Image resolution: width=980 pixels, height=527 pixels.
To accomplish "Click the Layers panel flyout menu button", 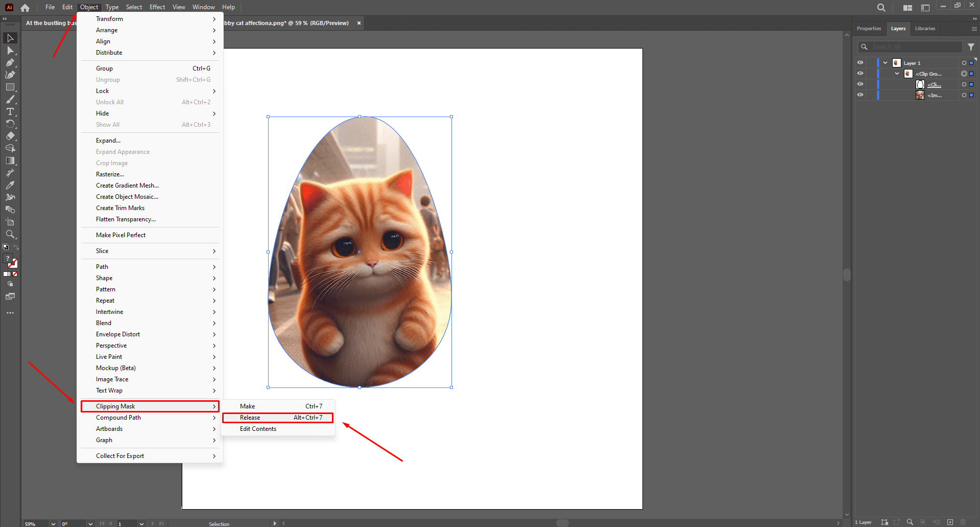I will click(x=974, y=29).
